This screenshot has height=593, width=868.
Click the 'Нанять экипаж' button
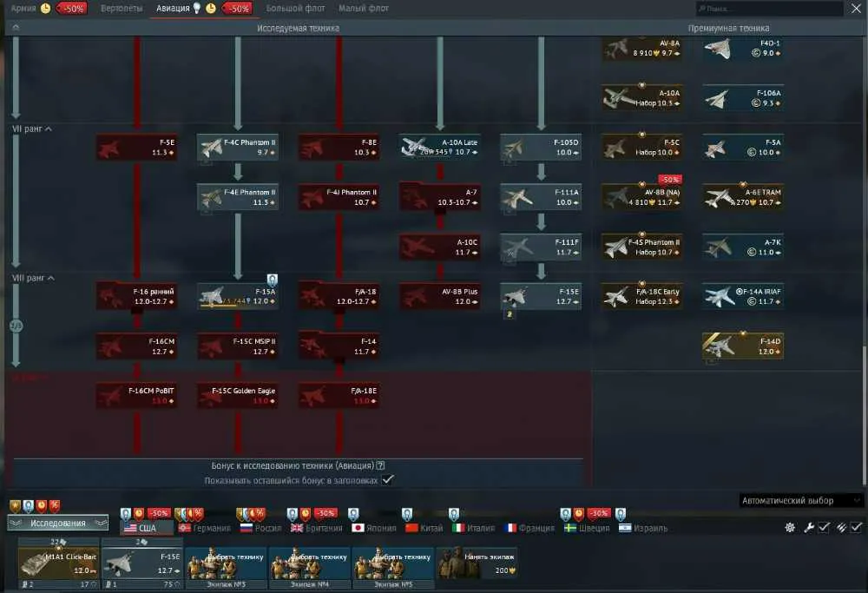[x=477, y=563]
